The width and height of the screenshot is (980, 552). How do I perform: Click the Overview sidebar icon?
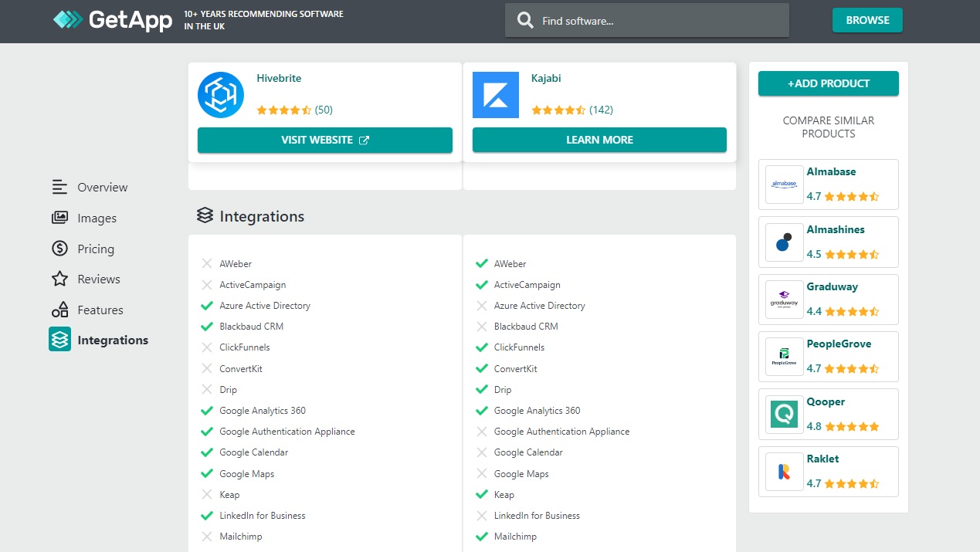(x=59, y=187)
